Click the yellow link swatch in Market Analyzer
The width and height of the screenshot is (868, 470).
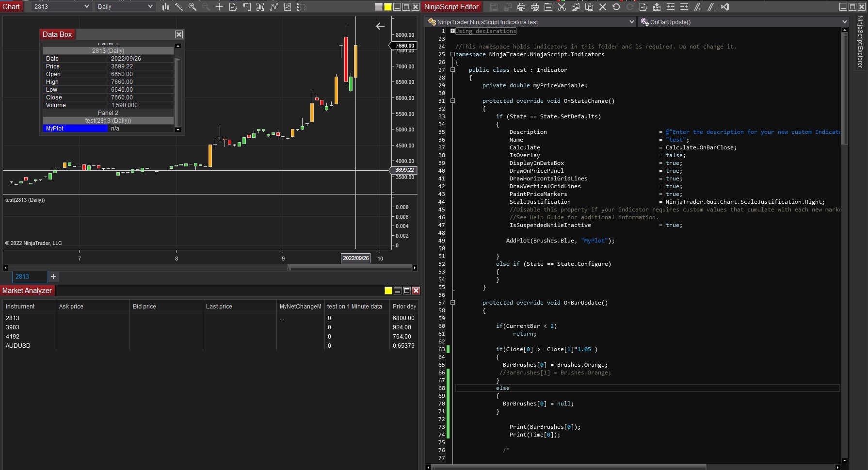click(x=388, y=291)
